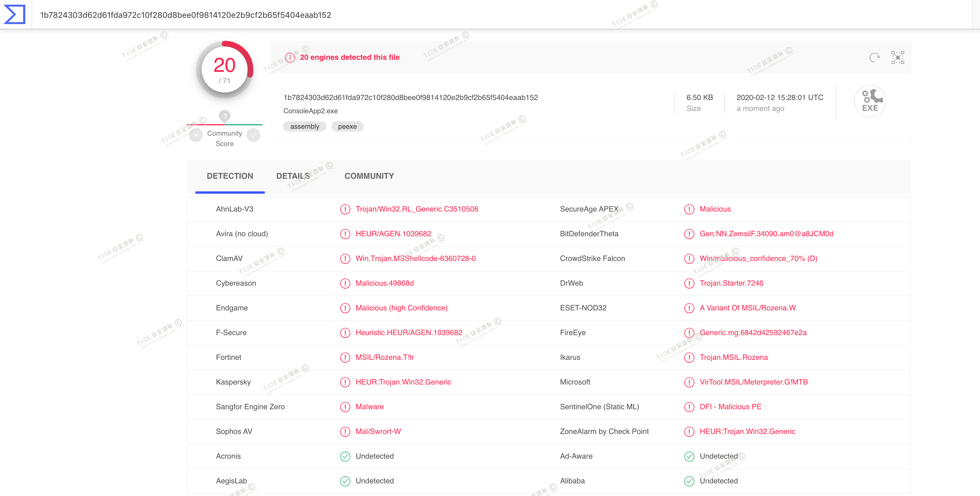Click the community score question mark marker
Viewport: 980px width, 496px height.
(x=224, y=116)
